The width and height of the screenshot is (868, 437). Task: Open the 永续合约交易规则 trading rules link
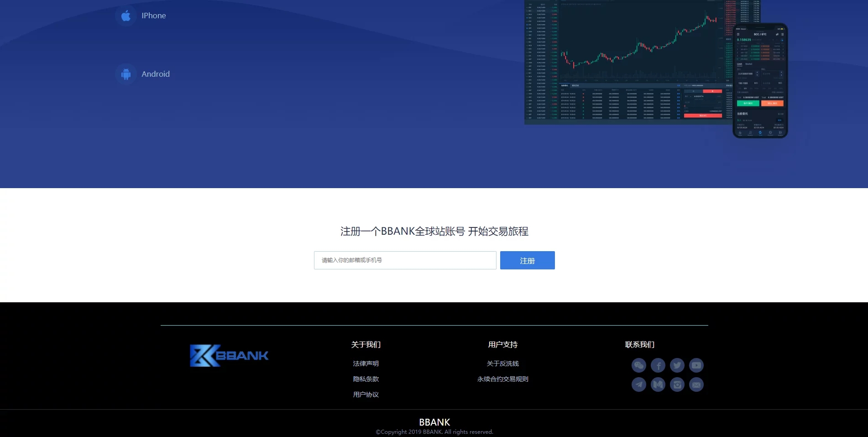point(502,379)
